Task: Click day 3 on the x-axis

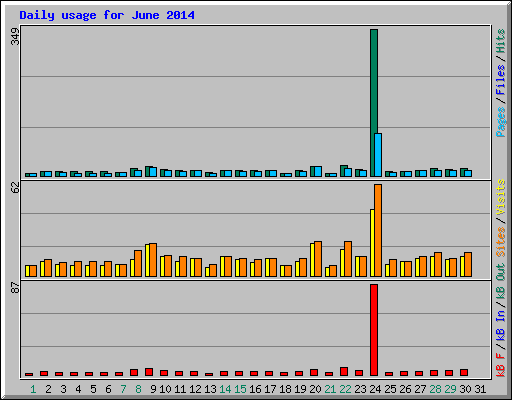Action: point(63,389)
